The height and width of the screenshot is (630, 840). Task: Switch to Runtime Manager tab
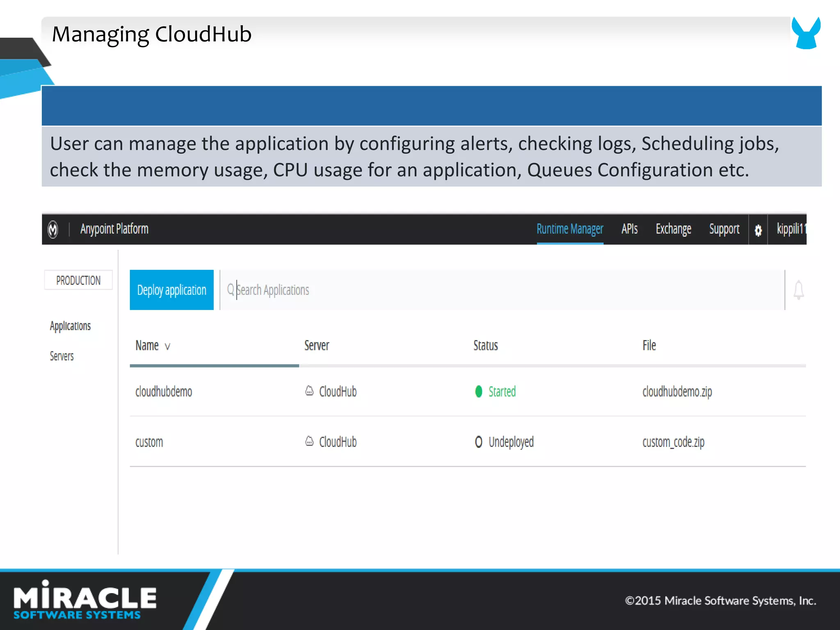570,229
